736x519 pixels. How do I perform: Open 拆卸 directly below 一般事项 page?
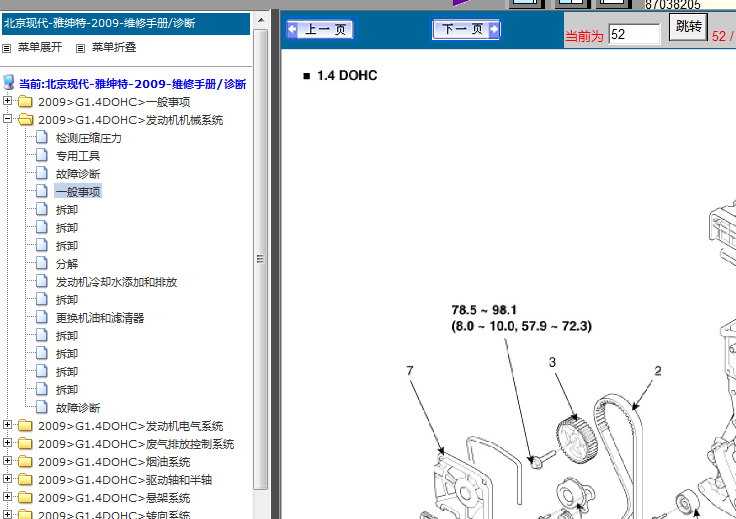(67, 210)
